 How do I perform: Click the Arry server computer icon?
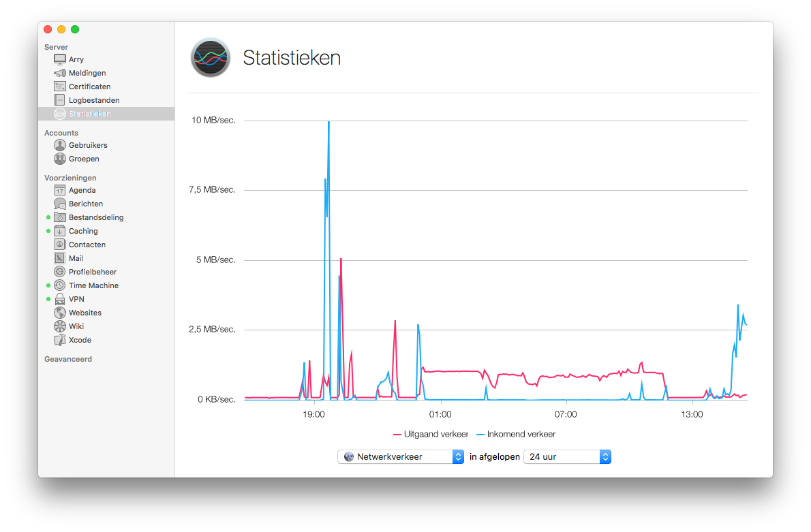pyautogui.click(x=60, y=59)
